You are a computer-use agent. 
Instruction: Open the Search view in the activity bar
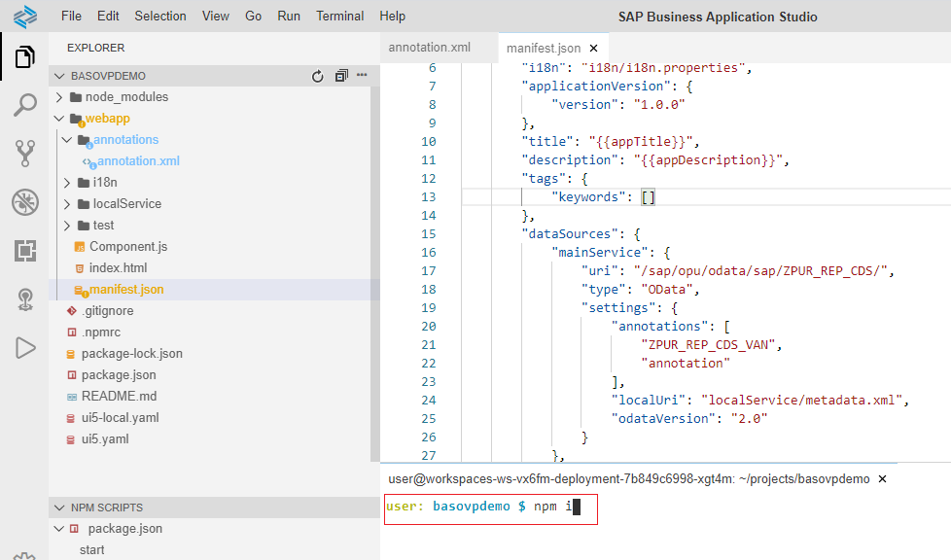25,105
